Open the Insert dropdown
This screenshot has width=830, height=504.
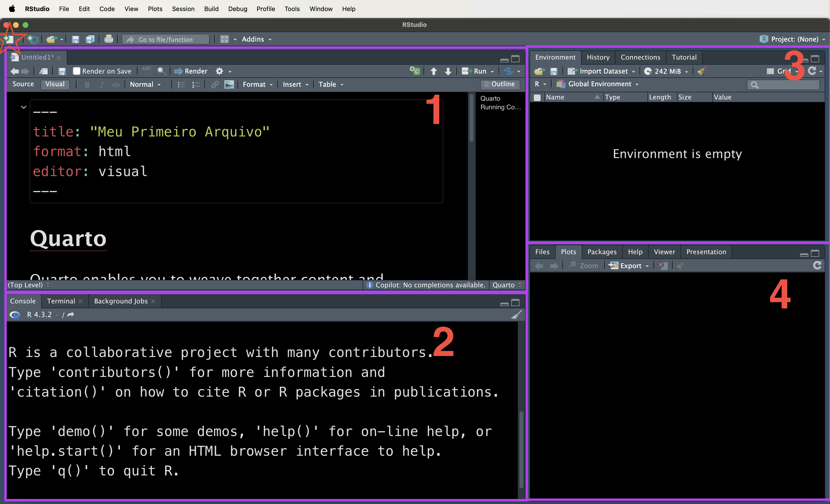click(295, 84)
